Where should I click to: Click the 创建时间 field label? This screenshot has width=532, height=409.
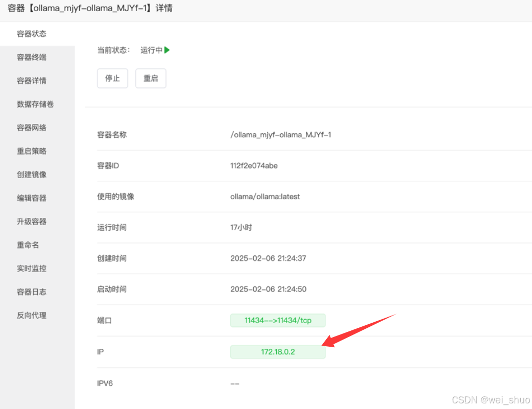pyautogui.click(x=112, y=258)
